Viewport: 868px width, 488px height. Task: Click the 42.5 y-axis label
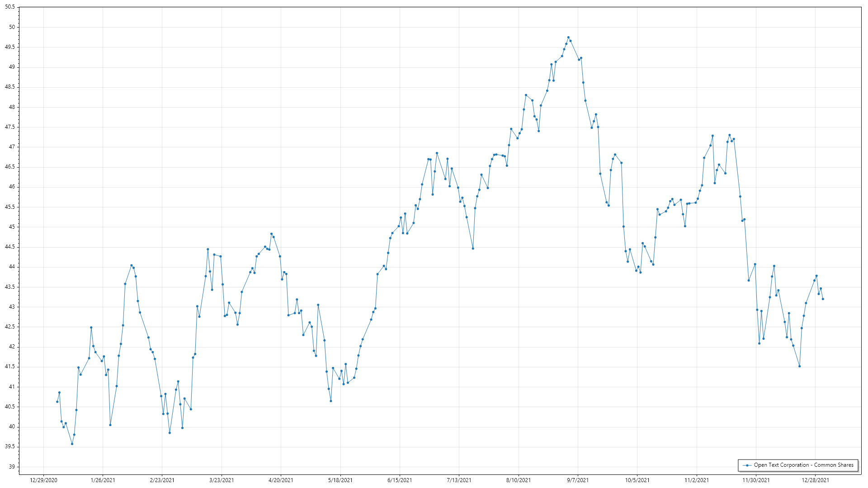click(10, 327)
